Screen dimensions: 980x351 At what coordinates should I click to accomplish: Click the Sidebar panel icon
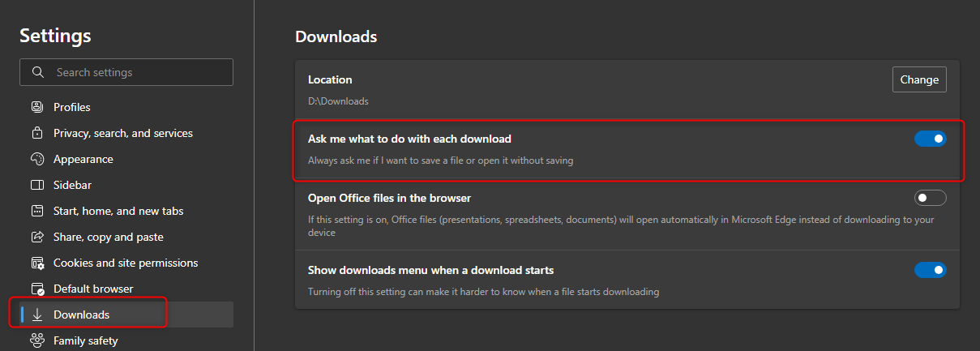tap(37, 185)
